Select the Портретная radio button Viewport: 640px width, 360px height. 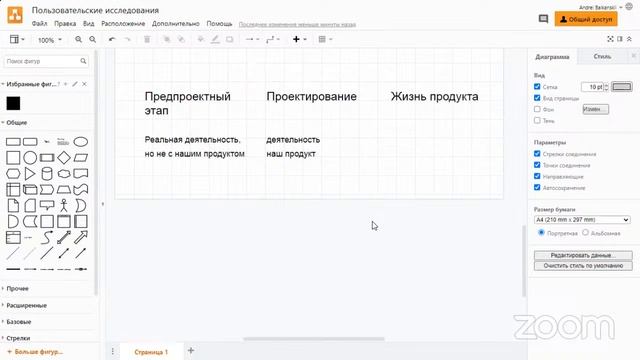click(x=541, y=232)
